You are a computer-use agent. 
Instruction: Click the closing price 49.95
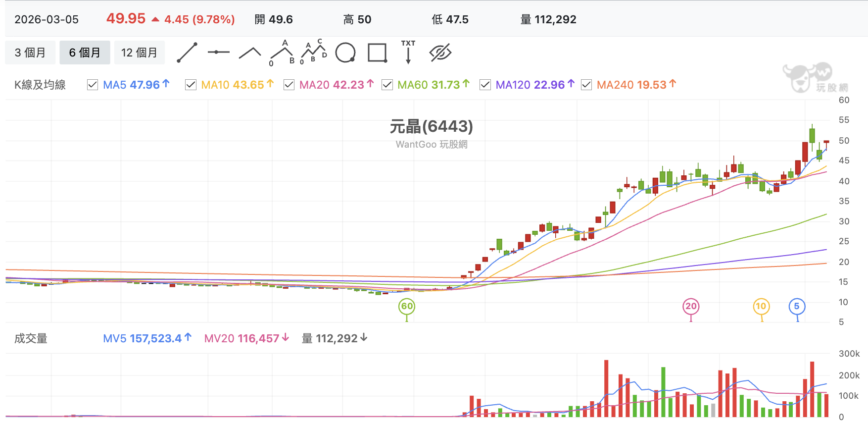tap(126, 18)
